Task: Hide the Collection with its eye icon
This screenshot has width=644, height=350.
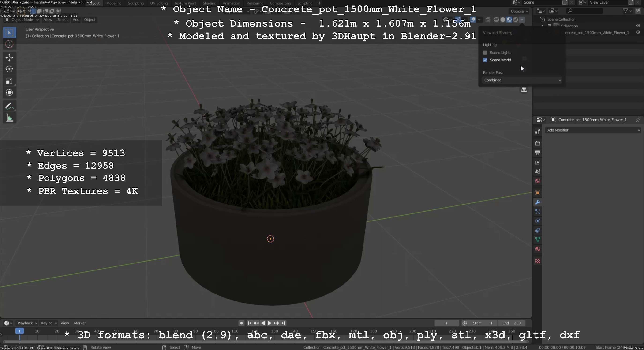Action: pos(638,26)
